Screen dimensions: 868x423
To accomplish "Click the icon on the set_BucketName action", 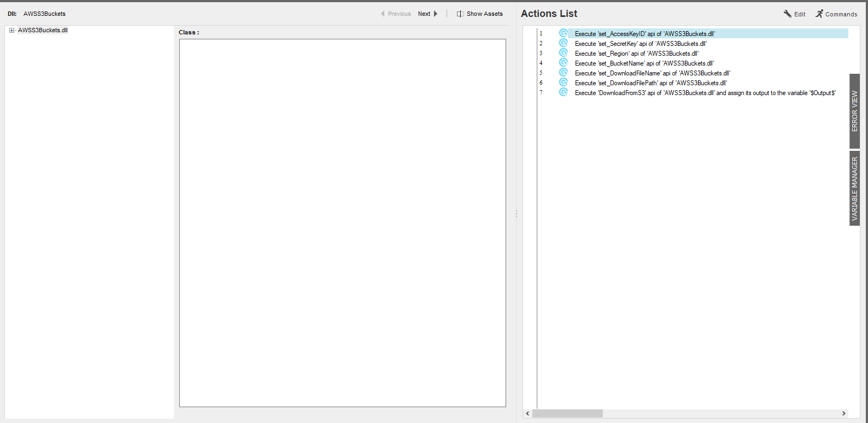I will pyautogui.click(x=564, y=63).
